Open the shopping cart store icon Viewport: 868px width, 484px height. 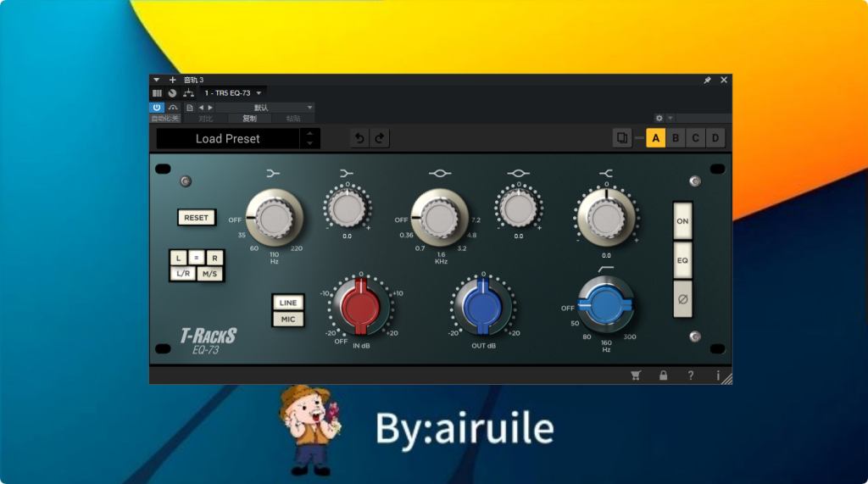coord(636,376)
